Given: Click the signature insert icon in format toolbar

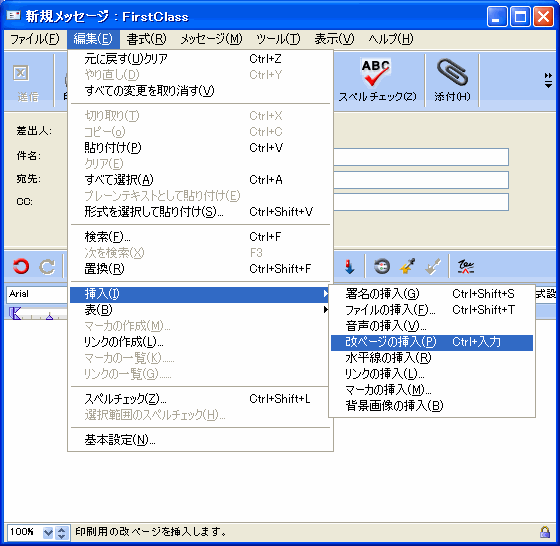Looking at the screenshot, I should (x=466, y=266).
